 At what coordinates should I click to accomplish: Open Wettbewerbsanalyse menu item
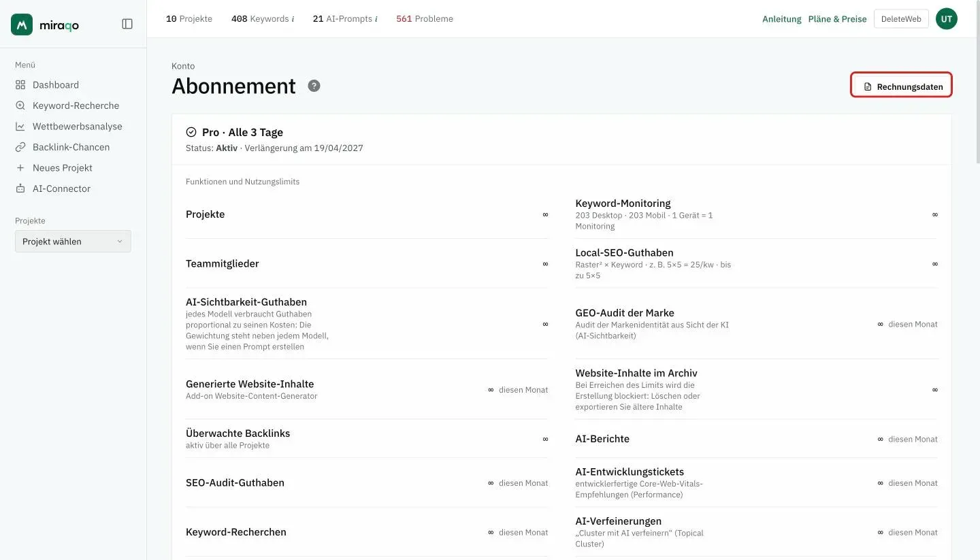pyautogui.click(x=78, y=127)
